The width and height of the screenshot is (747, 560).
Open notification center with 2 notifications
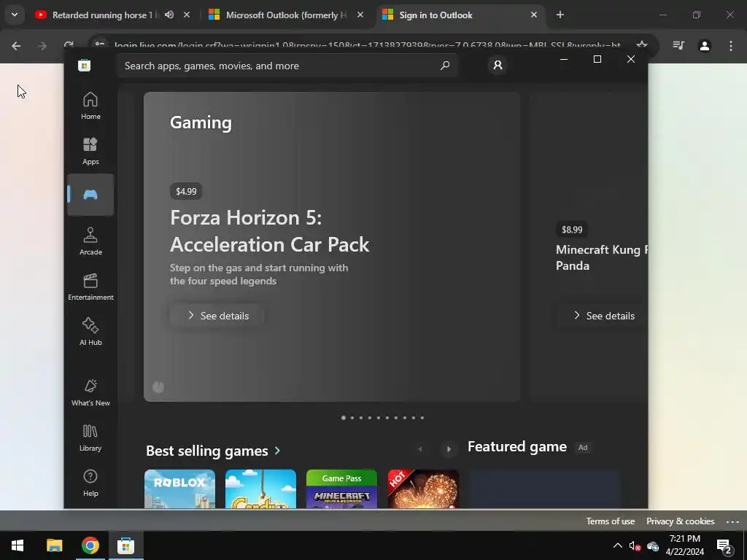tap(724, 545)
